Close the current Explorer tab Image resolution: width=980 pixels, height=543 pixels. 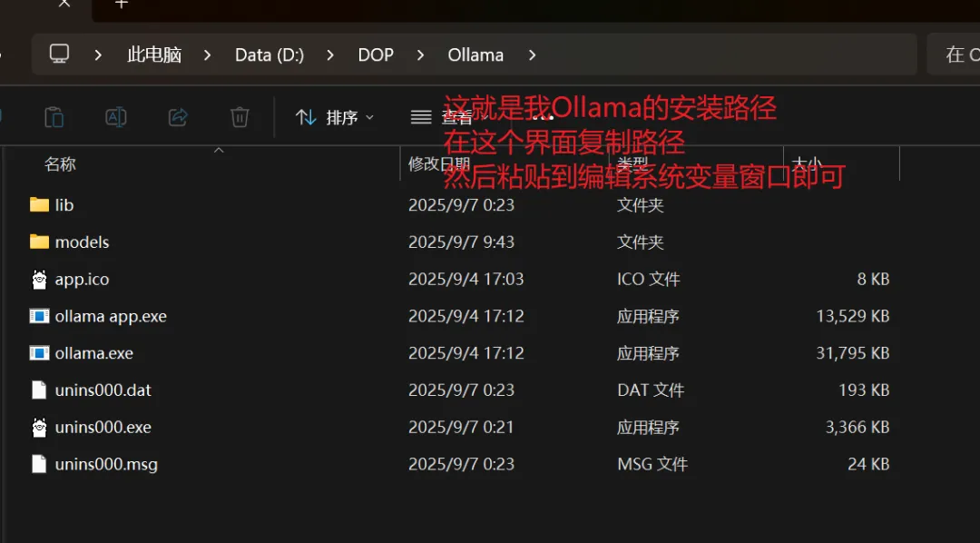[64, 4]
